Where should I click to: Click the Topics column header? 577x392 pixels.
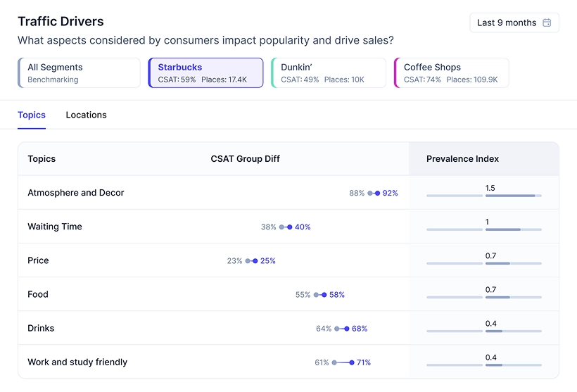(42, 159)
